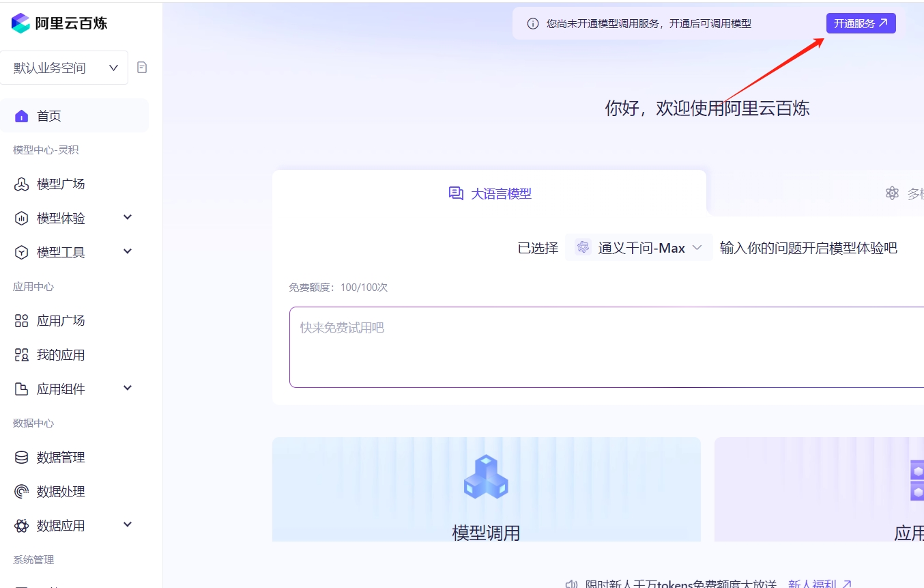Click the 模型体验 sidebar icon
The width and height of the screenshot is (924, 588).
[22, 219]
